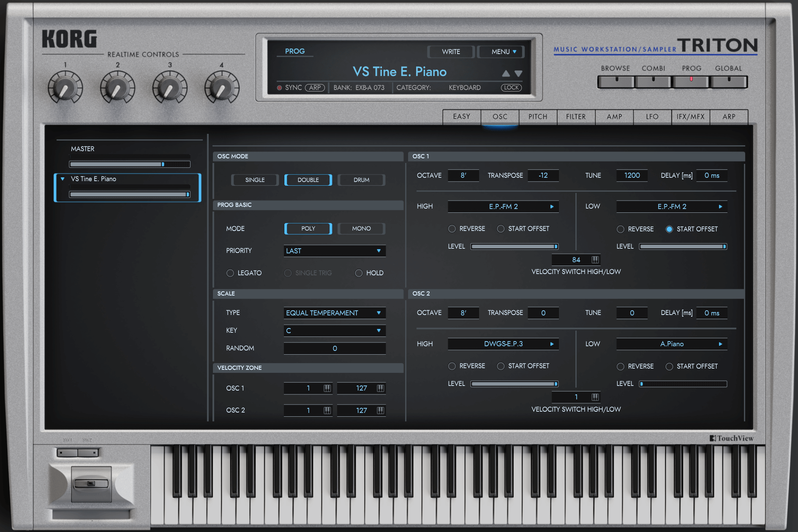The image size is (798, 532).
Task: Open the MENU dropdown
Action: tap(501, 52)
